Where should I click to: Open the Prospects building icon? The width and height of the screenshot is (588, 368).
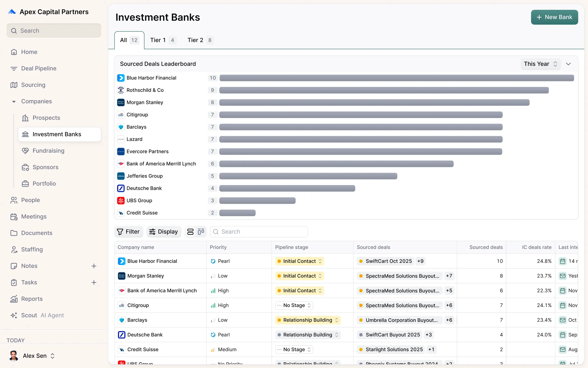coord(25,118)
